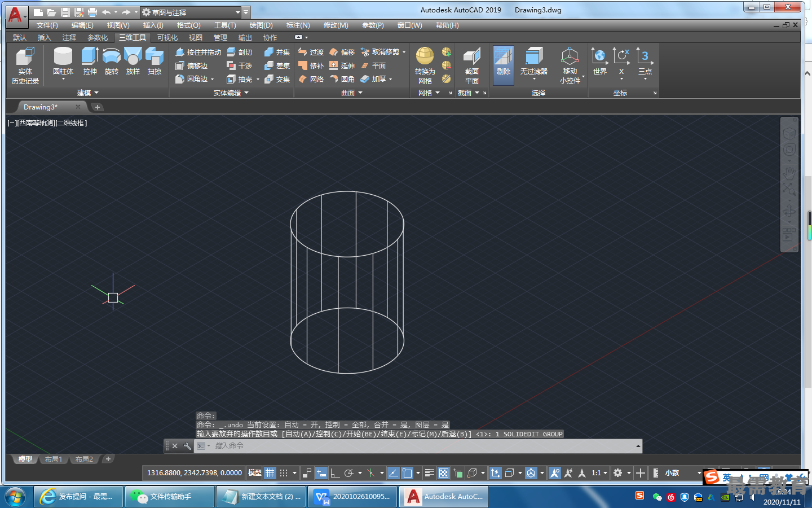Toggle 模型 model space status button
The image size is (812, 508).
255,473
